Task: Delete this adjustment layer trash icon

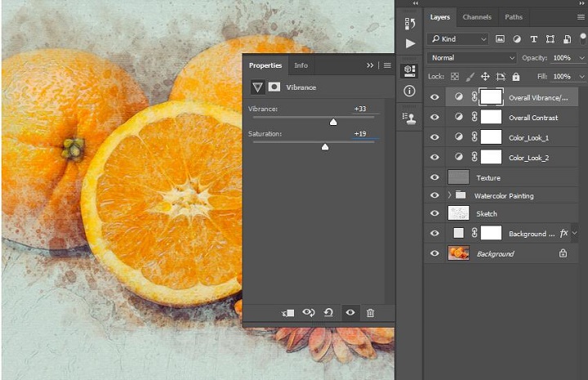Action: [370, 313]
